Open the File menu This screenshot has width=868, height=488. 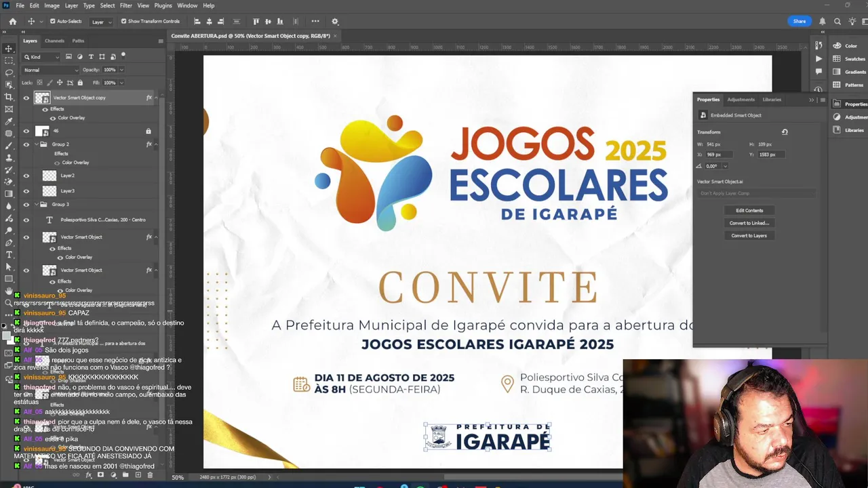point(20,5)
